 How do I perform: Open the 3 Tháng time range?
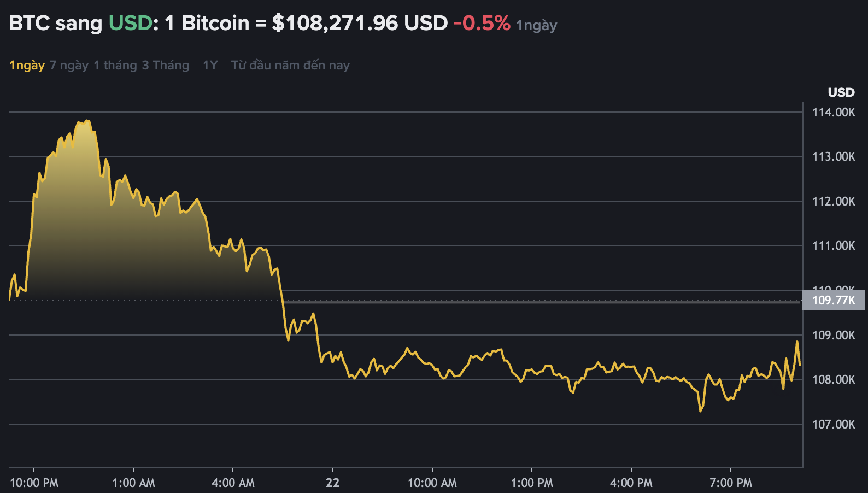click(165, 66)
